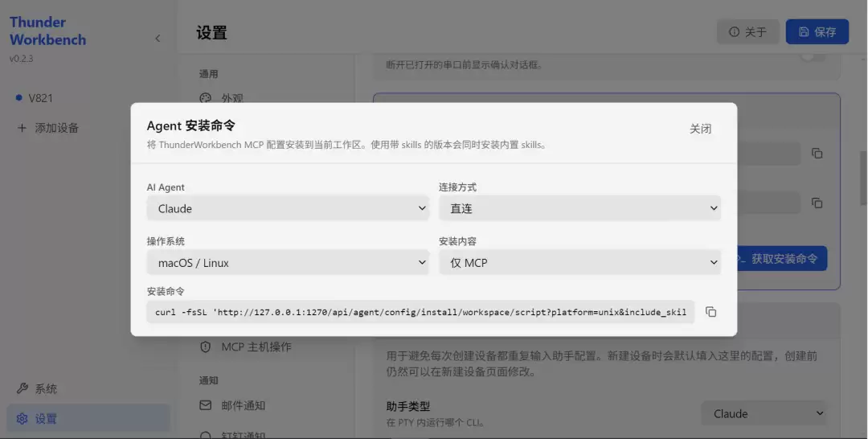The width and height of the screenshot is (868, 439).
Task: Click the palette icon next to 外观
Action: pyautogui.click(x=206, y=98)
